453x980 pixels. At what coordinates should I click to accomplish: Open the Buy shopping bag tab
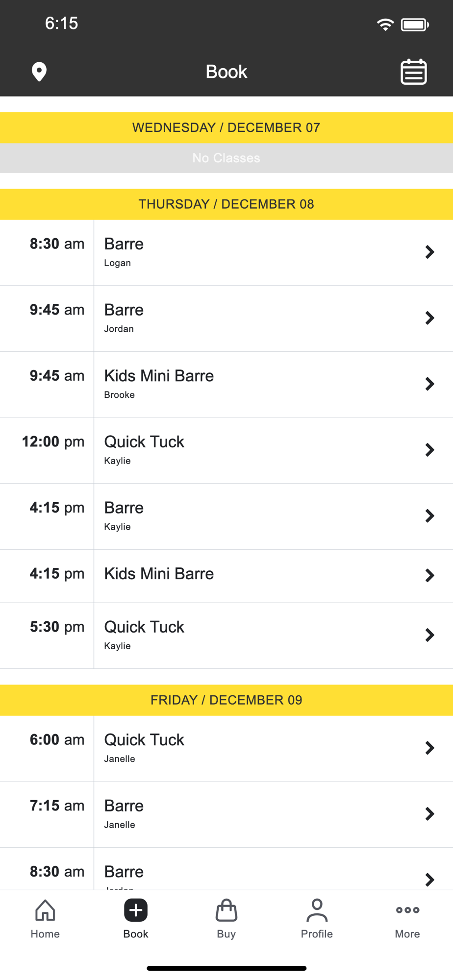(x=226, y=919)
